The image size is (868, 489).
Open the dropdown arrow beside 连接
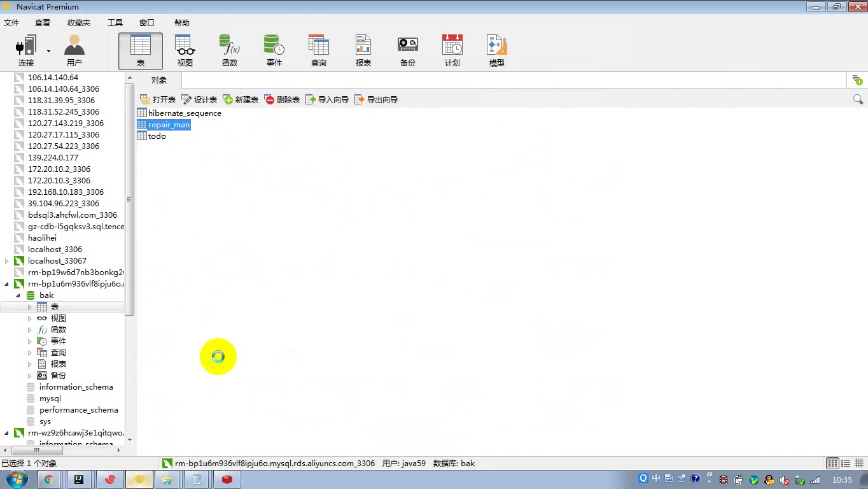[x=48, y=51]
